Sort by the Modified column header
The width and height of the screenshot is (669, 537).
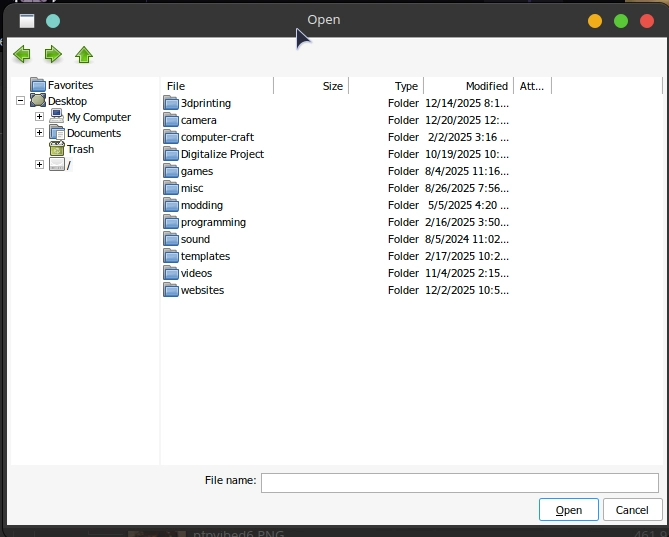coord(468,86)
